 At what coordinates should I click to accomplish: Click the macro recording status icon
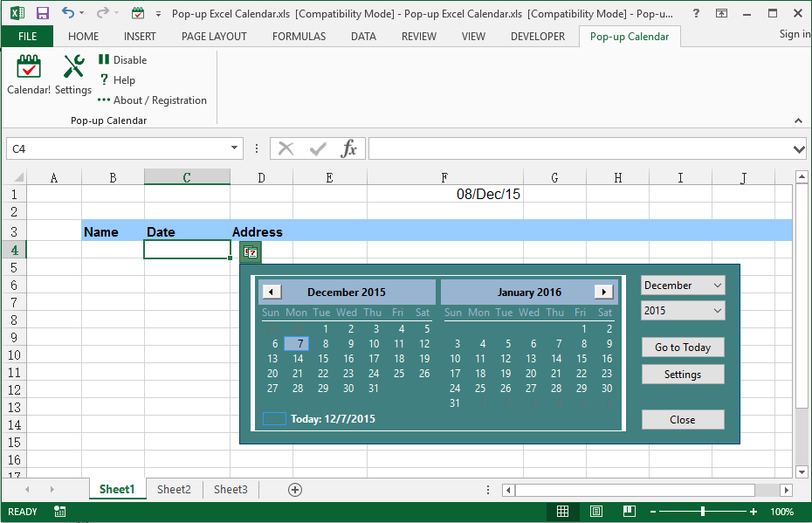59,512
